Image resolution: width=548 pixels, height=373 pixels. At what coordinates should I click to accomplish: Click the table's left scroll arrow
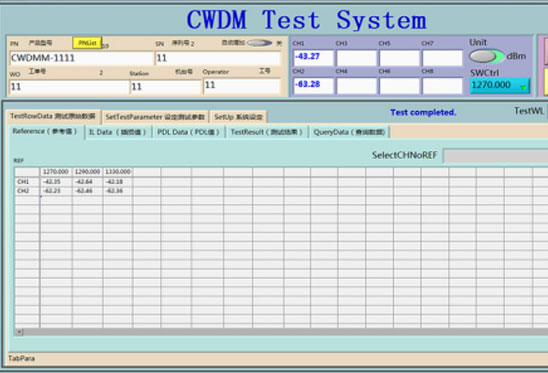pyautogui.click(x=19, y=332)
